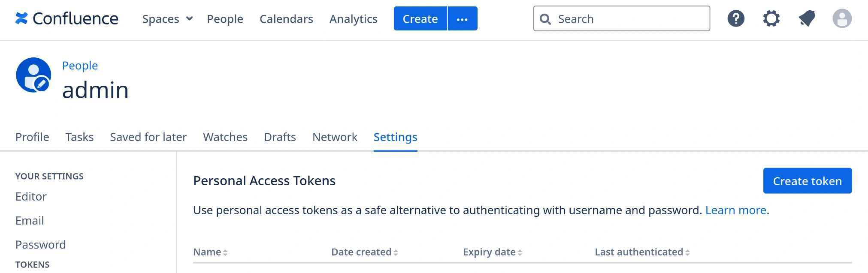868x273 pixels.
Task: Open the administration gear icon
Action: (771, 18)
